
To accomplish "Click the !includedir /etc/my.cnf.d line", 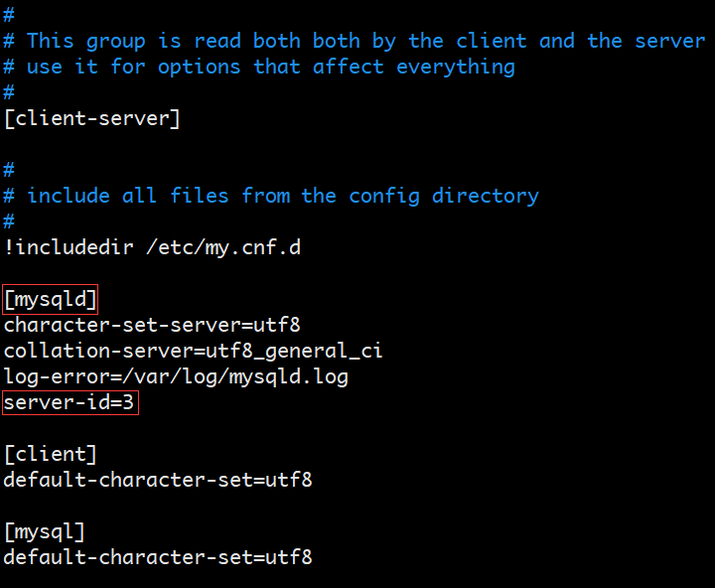I will tap(152, 247).
